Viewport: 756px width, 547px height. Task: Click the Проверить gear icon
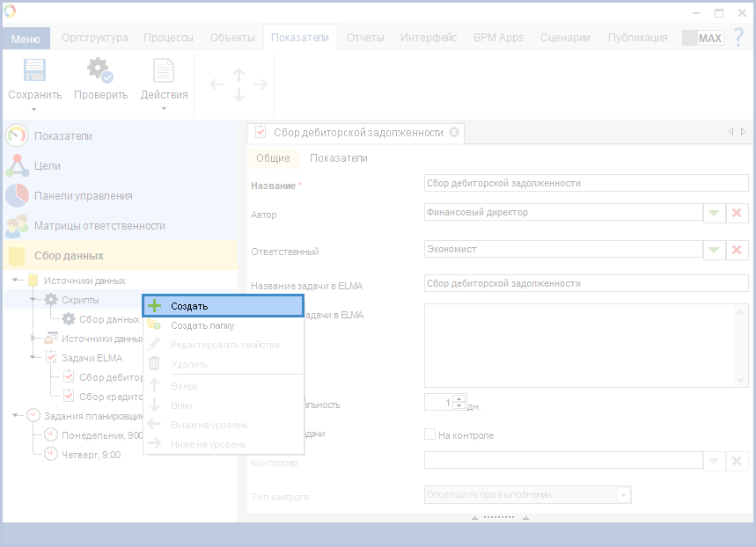pos(99,70)
